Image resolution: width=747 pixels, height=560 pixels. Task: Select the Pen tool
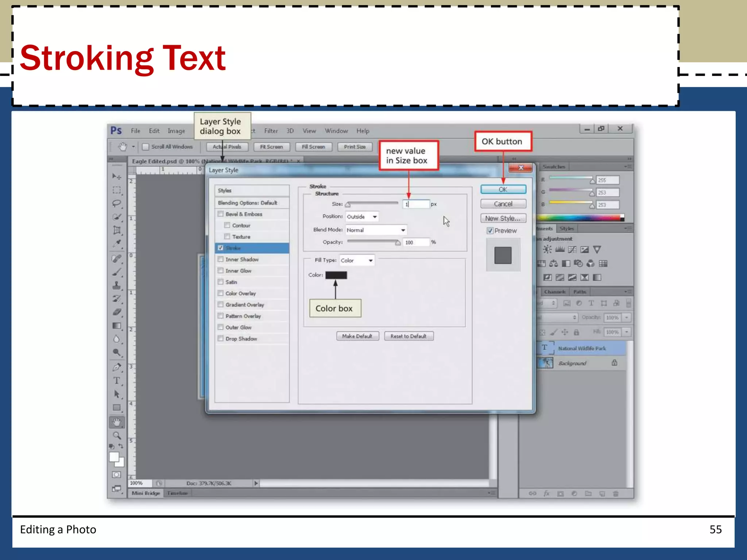117,367
